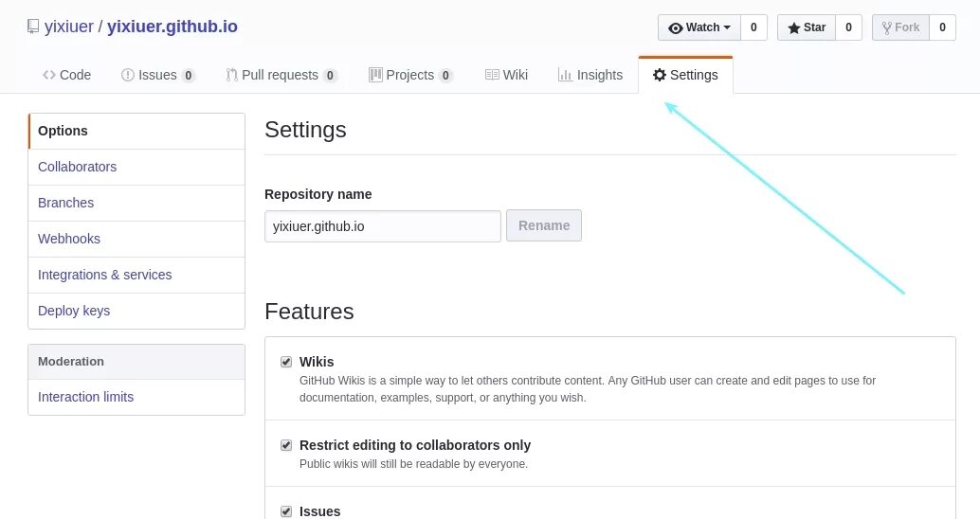980x519 pixels.
Task: Click the Code tab icon
Action: tap(49, 75)
